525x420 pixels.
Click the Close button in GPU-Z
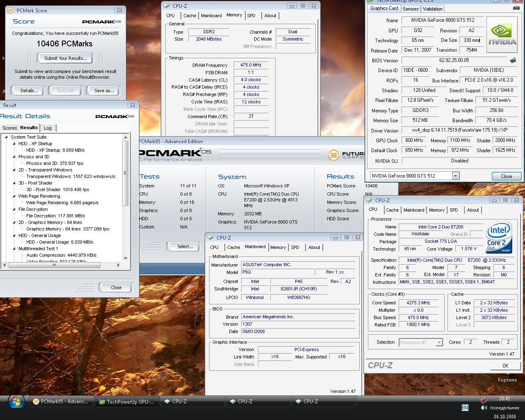507,176
